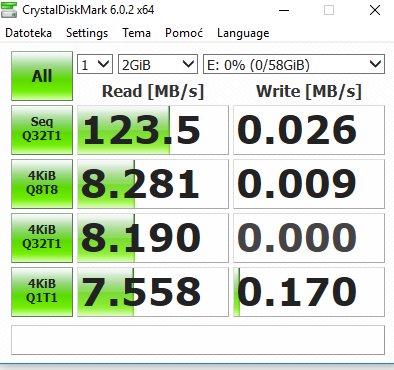Start the Seq Q32T1 test
Screen dimensions: 394x370
42,130
